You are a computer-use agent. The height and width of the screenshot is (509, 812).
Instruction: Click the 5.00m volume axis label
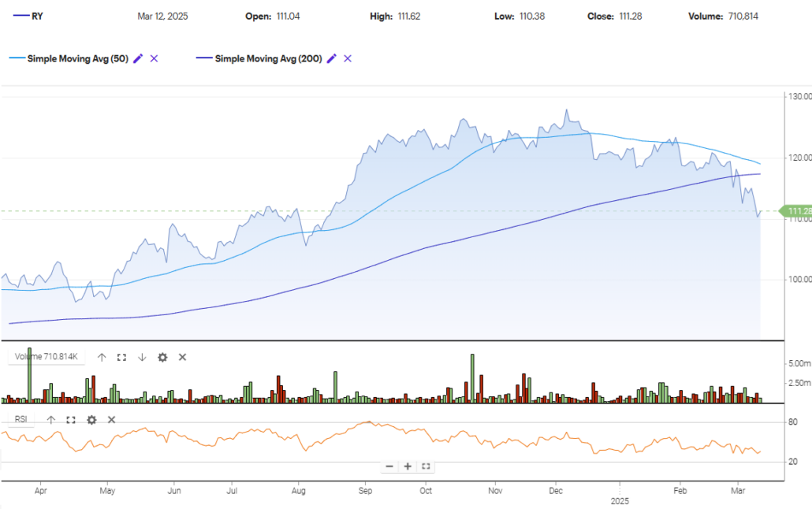point(799,363)
